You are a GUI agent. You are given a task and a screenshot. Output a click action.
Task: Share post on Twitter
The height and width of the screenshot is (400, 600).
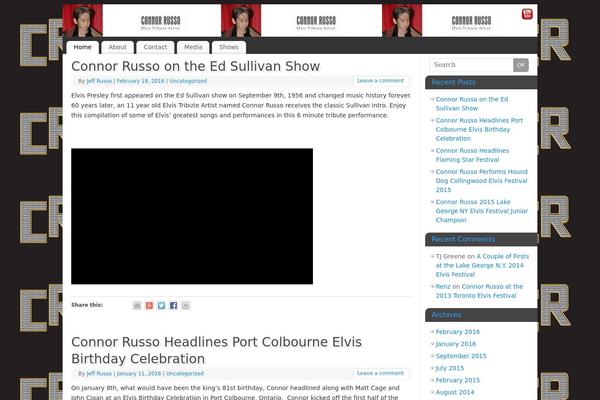pyautogui.click(x=161, y=305)
